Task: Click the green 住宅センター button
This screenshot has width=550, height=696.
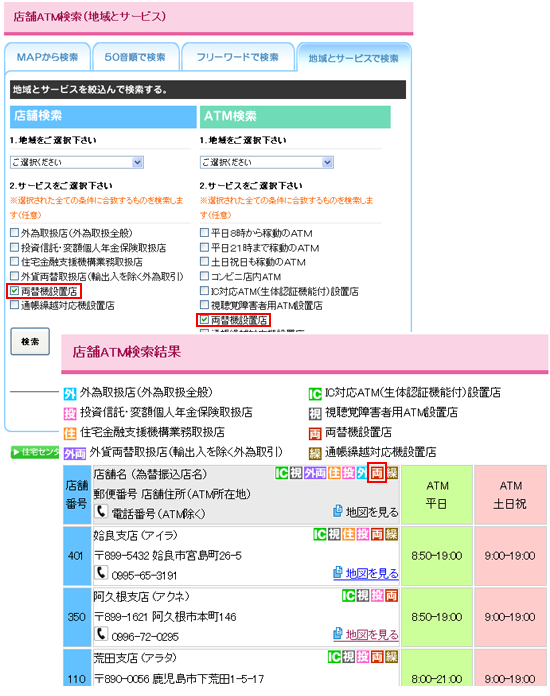Action: (35, 452)
